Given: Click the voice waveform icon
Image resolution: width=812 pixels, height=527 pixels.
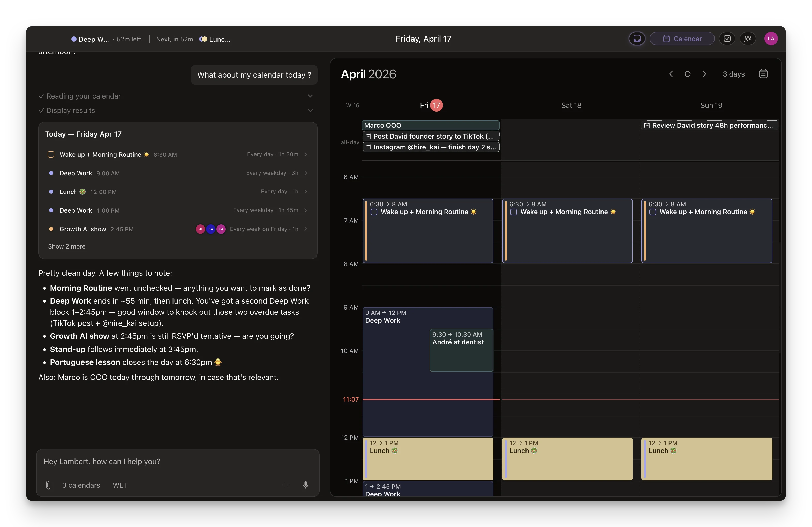Looking at the screenshot, I should [286, 485].
